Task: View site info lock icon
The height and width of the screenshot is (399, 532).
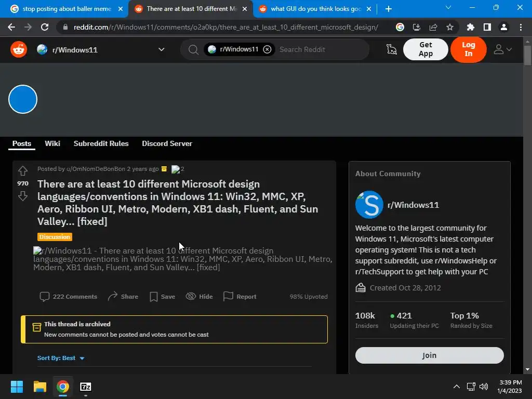Action: pyautogui.click(x=65, y=27)
